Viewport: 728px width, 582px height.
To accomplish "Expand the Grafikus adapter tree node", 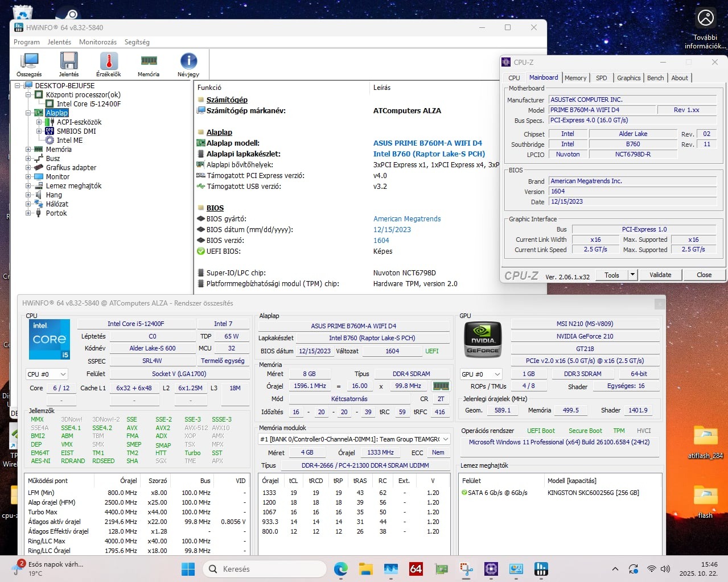I will pos(28,168).
